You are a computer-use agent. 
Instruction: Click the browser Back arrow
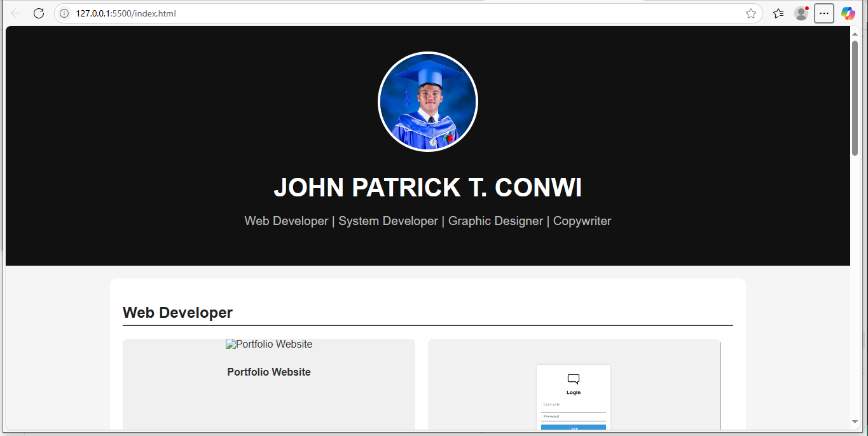click(x=17, y=13)
